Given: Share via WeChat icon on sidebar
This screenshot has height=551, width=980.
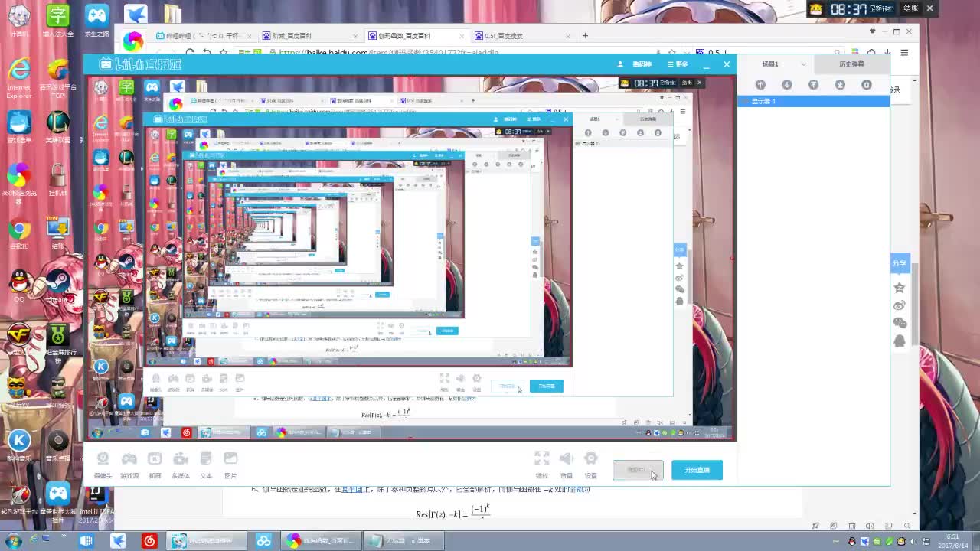Looking at the screenshot, I should 900,323.
